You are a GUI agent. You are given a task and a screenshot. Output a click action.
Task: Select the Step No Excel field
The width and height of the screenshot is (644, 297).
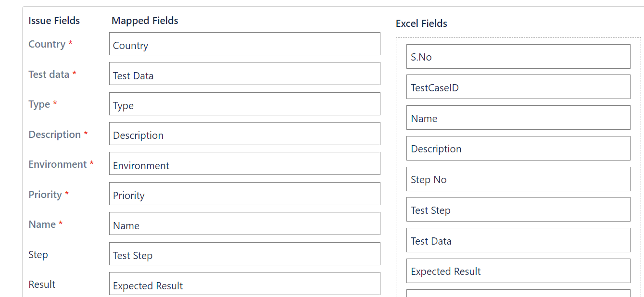click(x=518, y=179)
